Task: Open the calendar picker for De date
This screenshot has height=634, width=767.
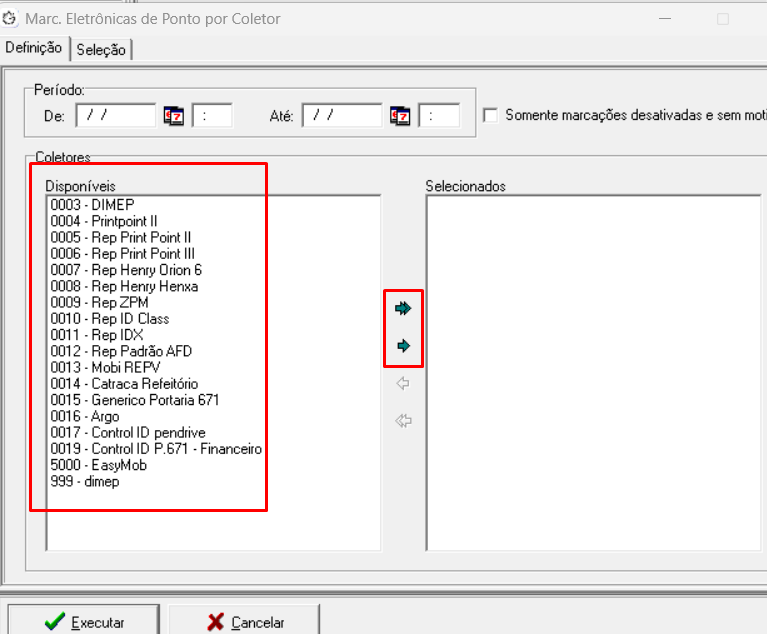Action: [174, 116]
